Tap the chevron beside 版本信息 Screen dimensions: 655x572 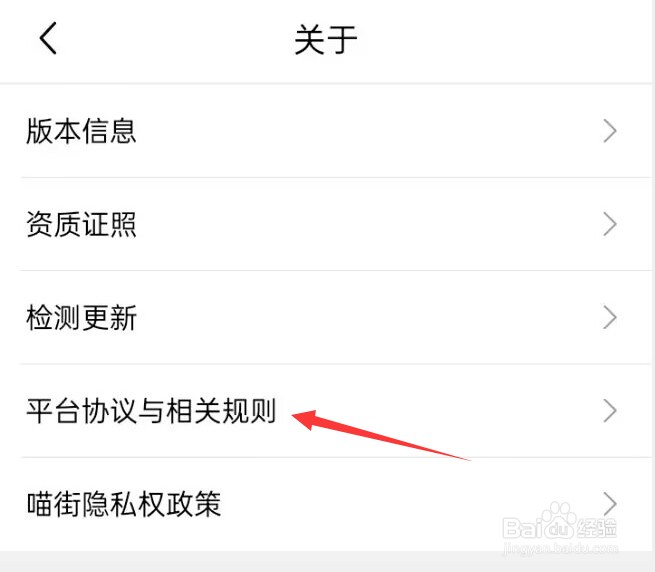610,131
